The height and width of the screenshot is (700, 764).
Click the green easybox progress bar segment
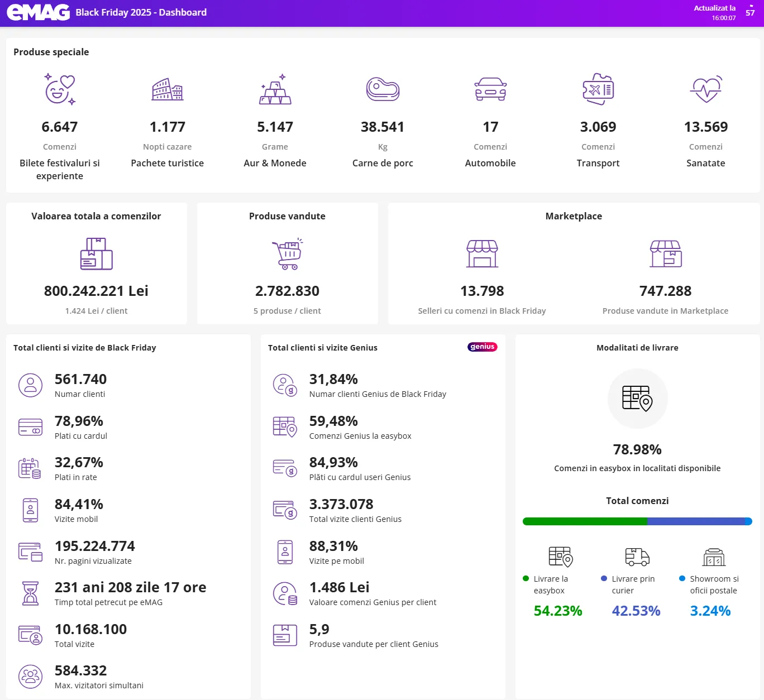[585, 521]
